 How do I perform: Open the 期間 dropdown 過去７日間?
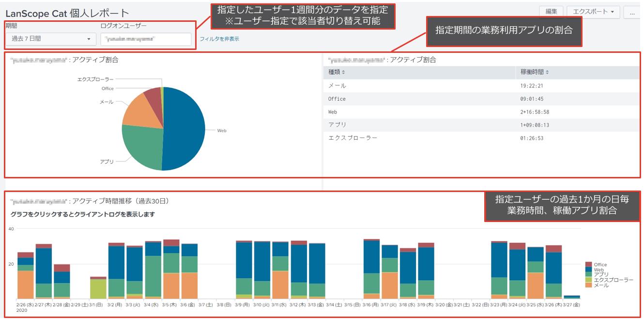pyautogui.click(x=50, y=39)
